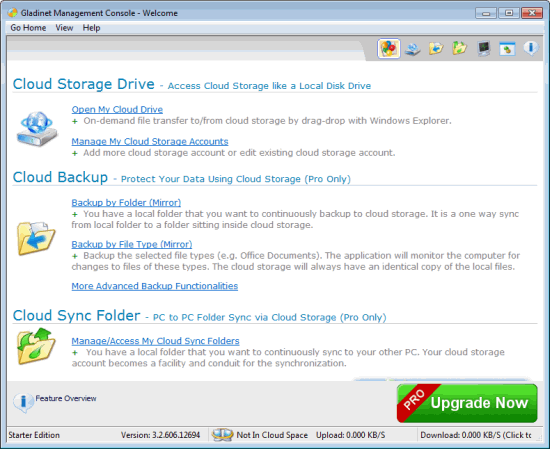This screenshot has width=550, height=449.
Task: Open the Help menu
Action: pyautogui.click(x=91, y=28)
